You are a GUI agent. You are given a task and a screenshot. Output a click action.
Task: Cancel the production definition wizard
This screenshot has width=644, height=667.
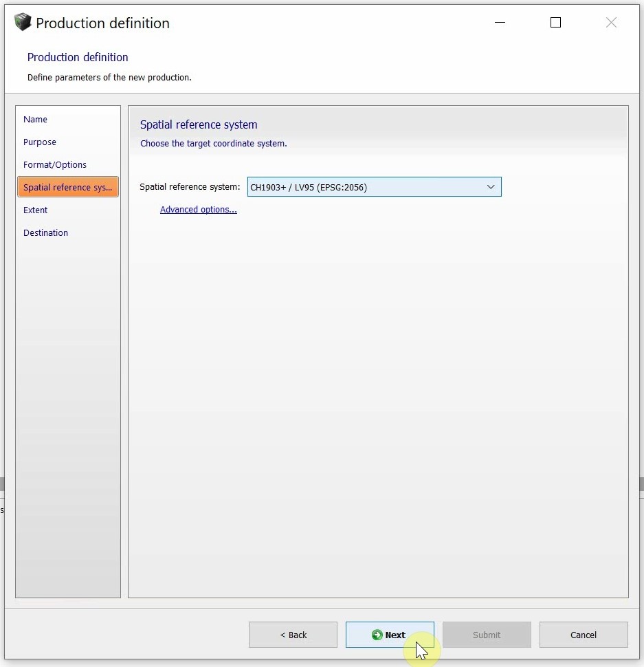584,635
